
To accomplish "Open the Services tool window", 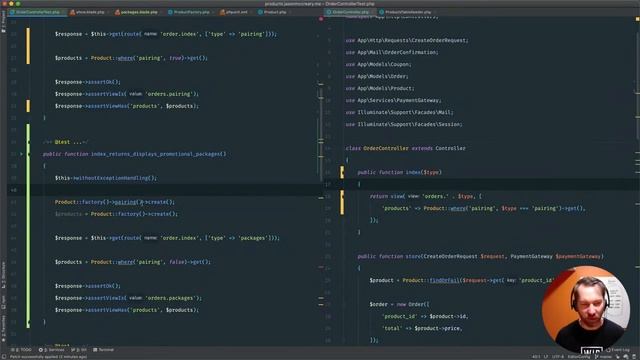I will point(52,350).
